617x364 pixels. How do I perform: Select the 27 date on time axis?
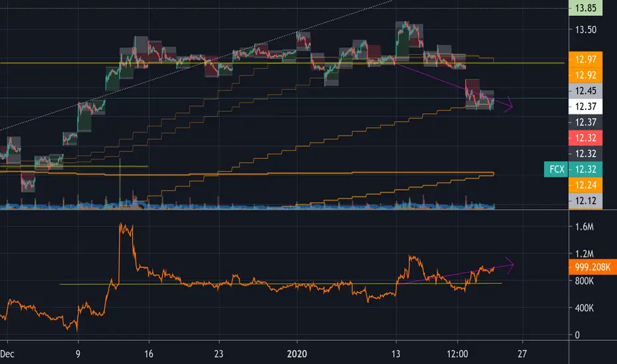[x=522, y=354]
